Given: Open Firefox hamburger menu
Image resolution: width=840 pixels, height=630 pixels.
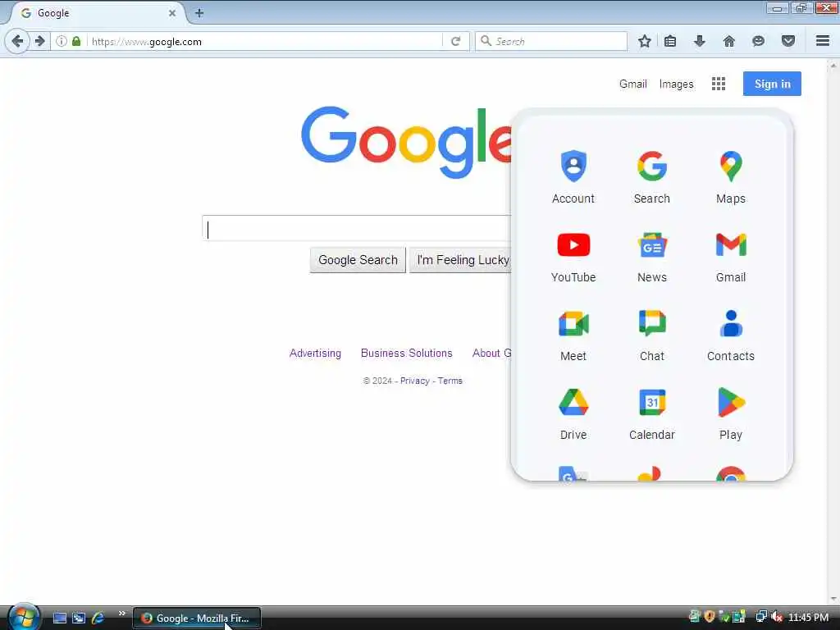Looking at the screenshot, I should [x=823, y=41].
